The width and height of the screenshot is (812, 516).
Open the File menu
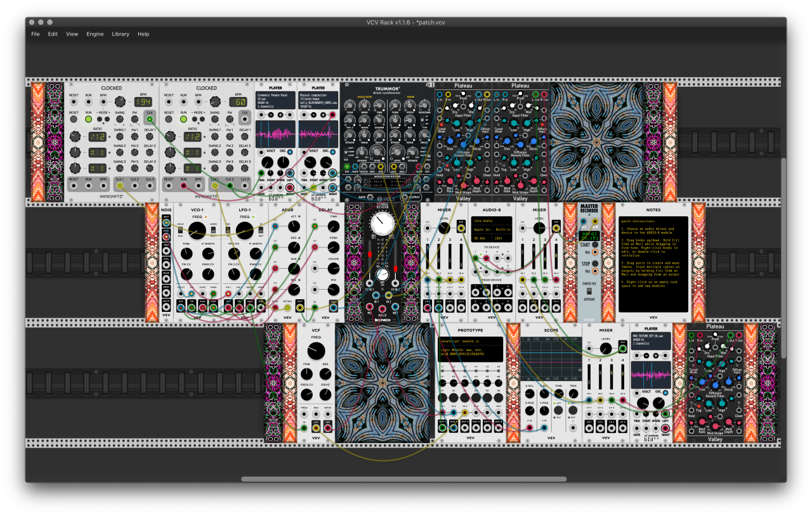(x=35, y=34)
